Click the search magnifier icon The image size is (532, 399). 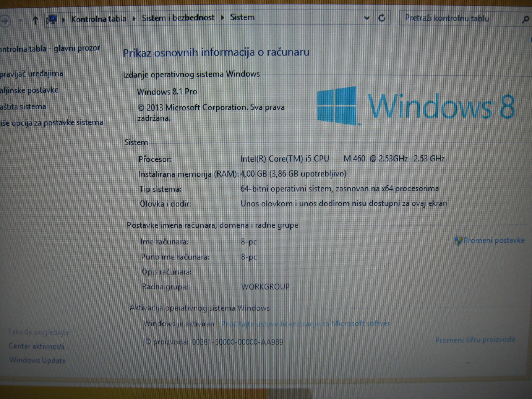(x=525, y=20)
